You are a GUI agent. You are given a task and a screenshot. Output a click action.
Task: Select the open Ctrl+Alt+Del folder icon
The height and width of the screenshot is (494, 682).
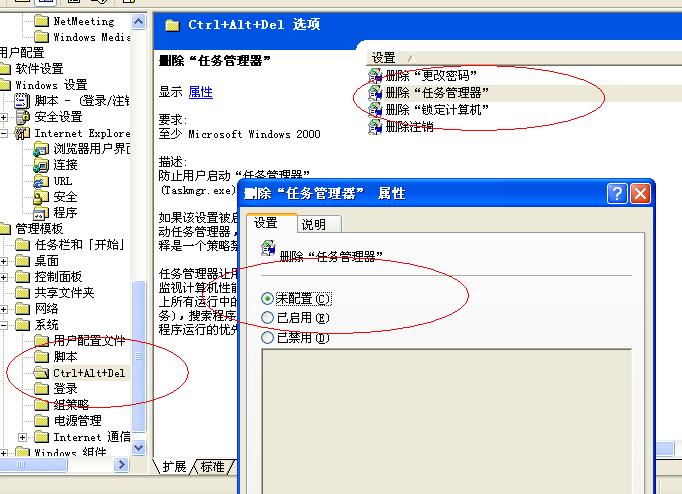(x=41, y=373)
